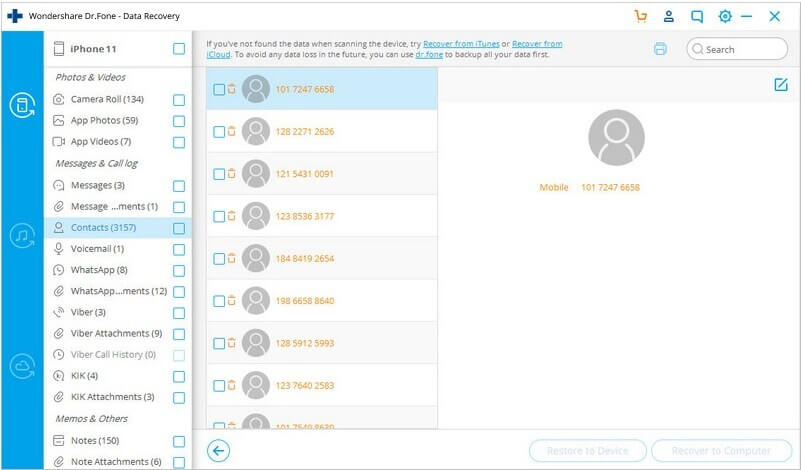Check the Voicemail (1) checkbox
The width and height of the screenshot is (801, 470).
(179, 249)
